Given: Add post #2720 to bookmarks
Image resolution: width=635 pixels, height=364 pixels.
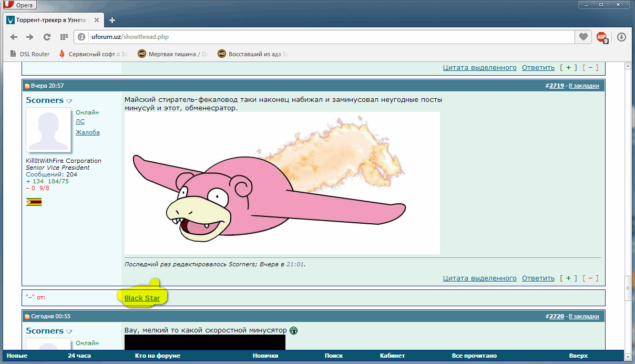Looking at the screenshot, I should (x=583, y=316).
